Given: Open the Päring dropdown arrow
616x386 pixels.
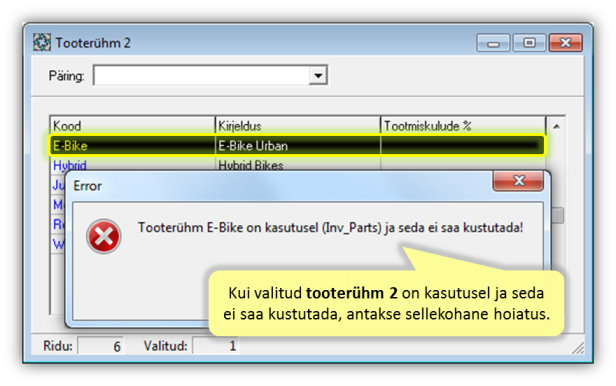Looking at the screenshot, I should coord(318,75).
